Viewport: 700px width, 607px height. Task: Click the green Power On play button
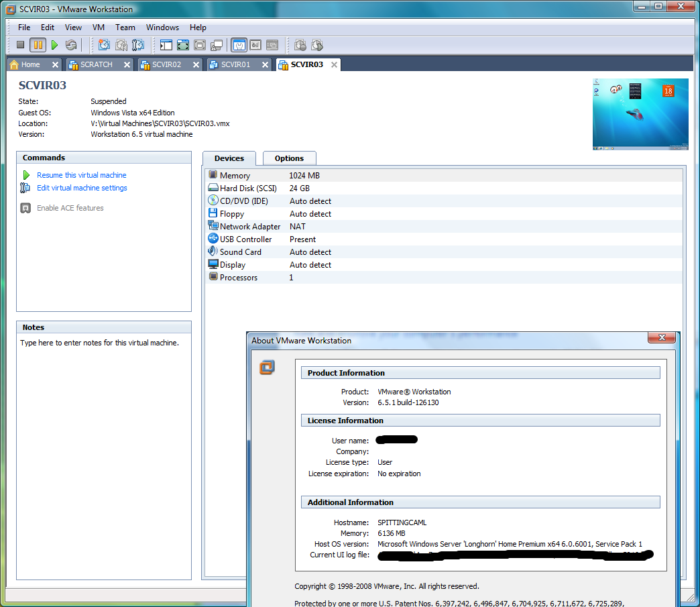[x=54, y=45]
